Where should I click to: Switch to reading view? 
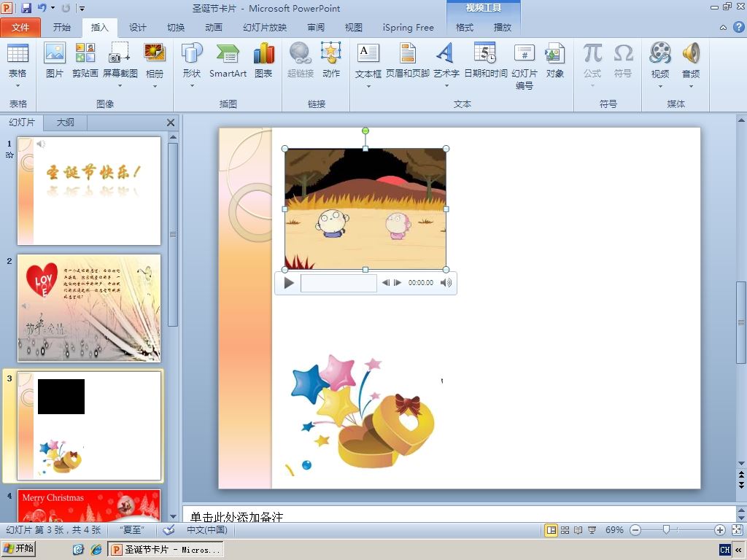[x=578, y=530]
